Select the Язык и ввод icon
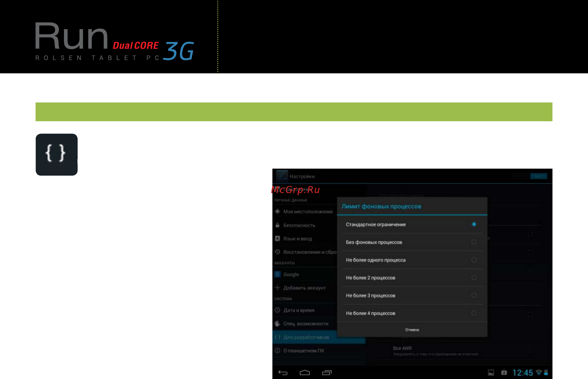The height and width of the screenshot is (379, 588). pyautogui.click(x=278, y=239)
